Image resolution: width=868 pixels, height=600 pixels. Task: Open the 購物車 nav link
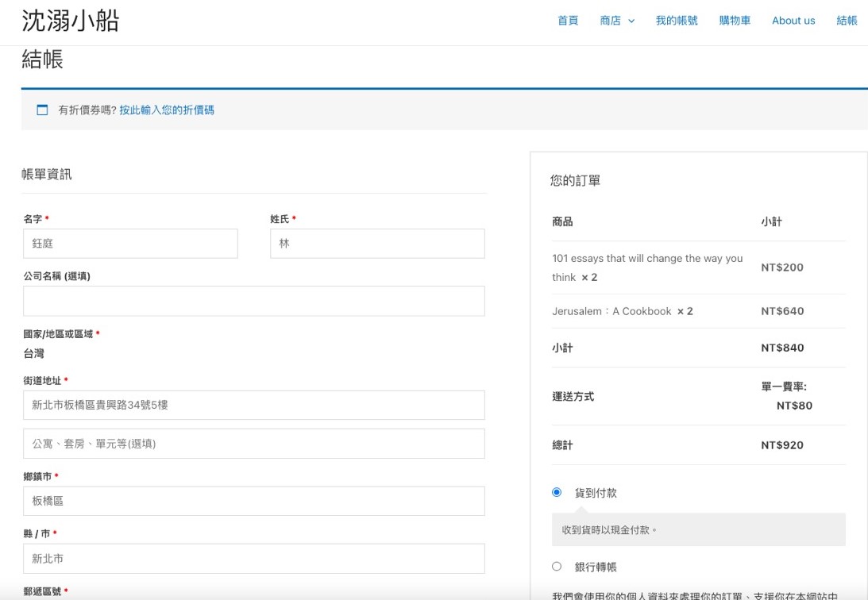click(735, 21)
